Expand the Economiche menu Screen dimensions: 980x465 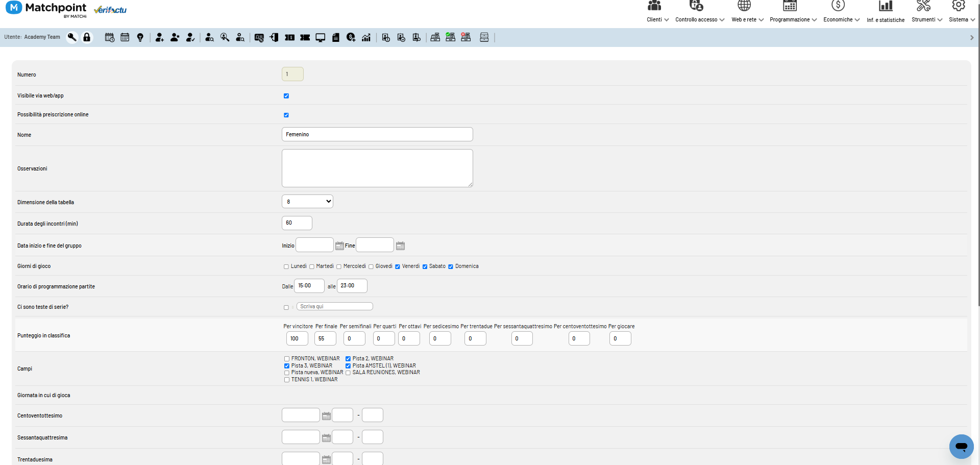point(841,19)
